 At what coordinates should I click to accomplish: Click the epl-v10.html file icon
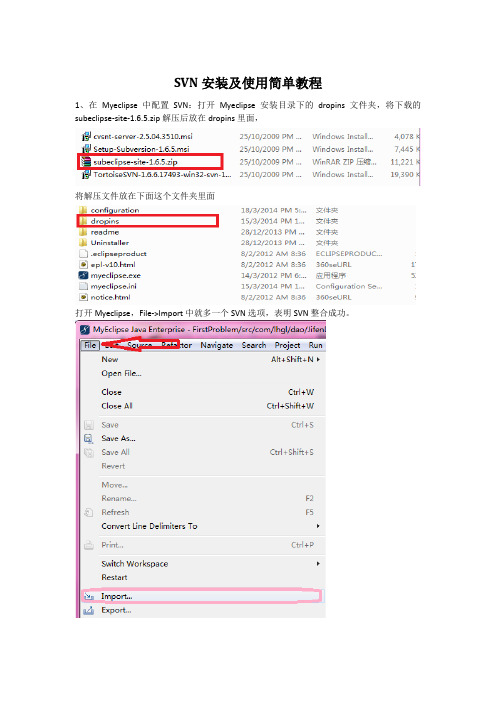(x=83, y=265)
